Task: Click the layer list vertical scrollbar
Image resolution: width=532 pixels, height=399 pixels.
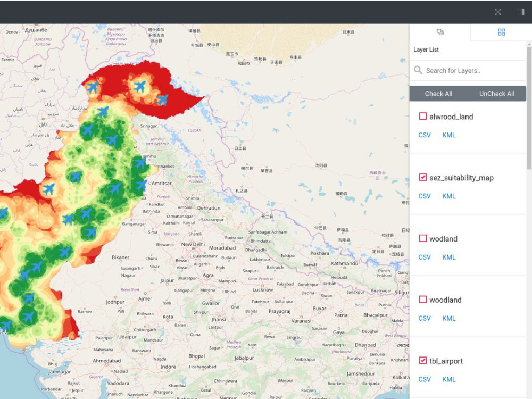Action: click(x=529, y=108)
